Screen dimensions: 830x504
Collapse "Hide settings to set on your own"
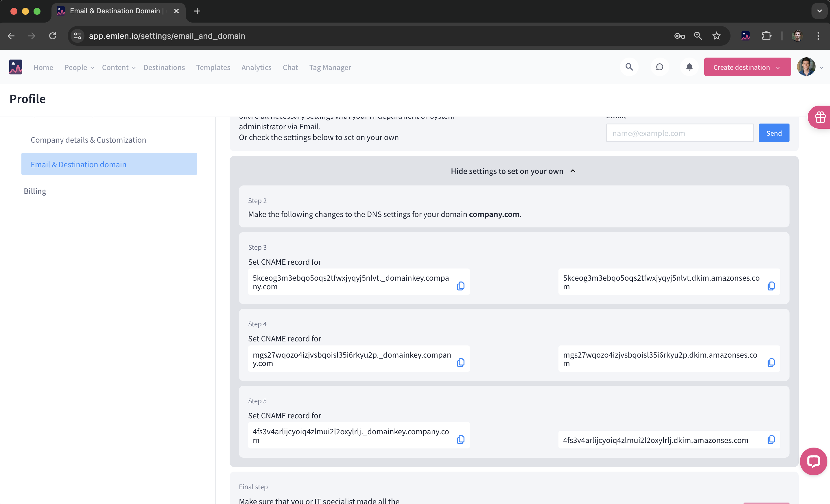(513, 171)
